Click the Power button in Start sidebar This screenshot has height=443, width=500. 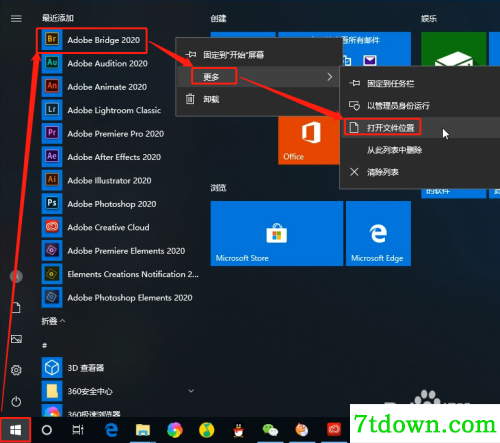pos(16,401)
